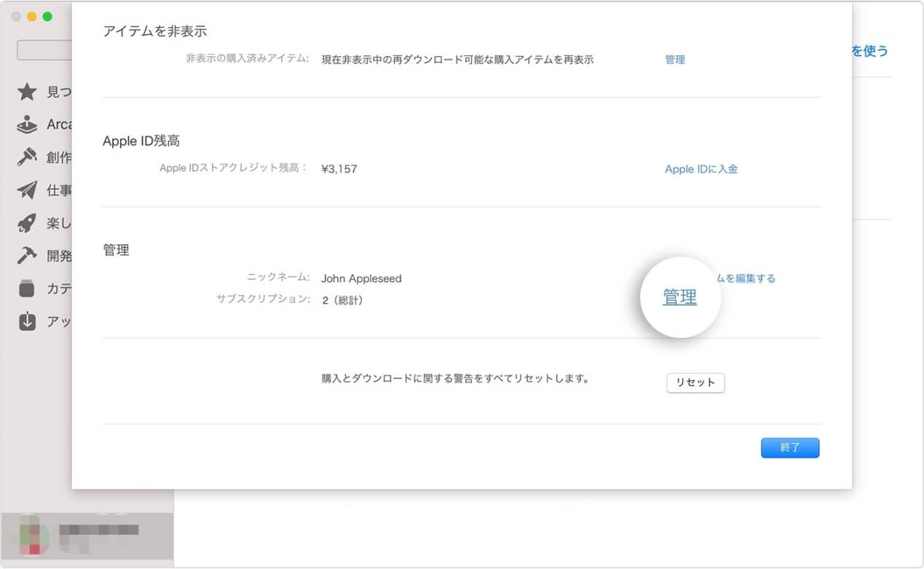Image resolution: width=924 pixels, height=569 pixels.
Task: Click the yellow minimize window button
Action: click(x=31, y=17)
